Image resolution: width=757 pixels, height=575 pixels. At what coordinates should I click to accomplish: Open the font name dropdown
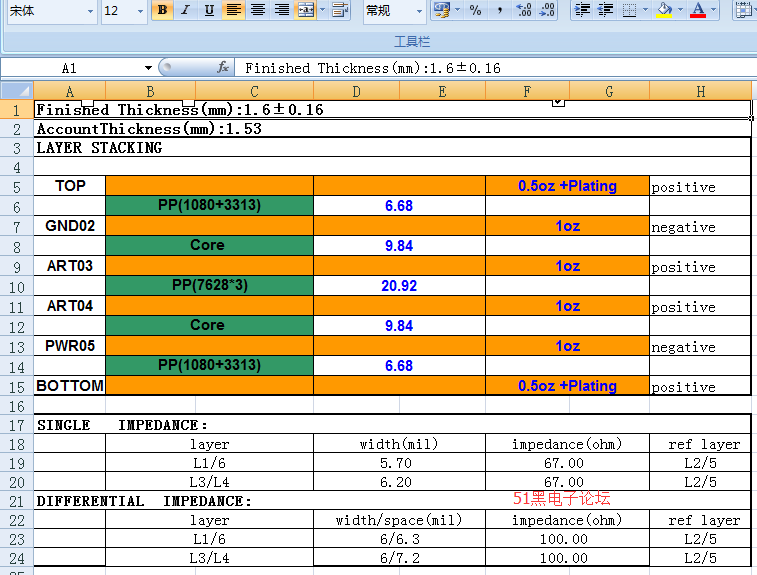click(x=90, y=11)
